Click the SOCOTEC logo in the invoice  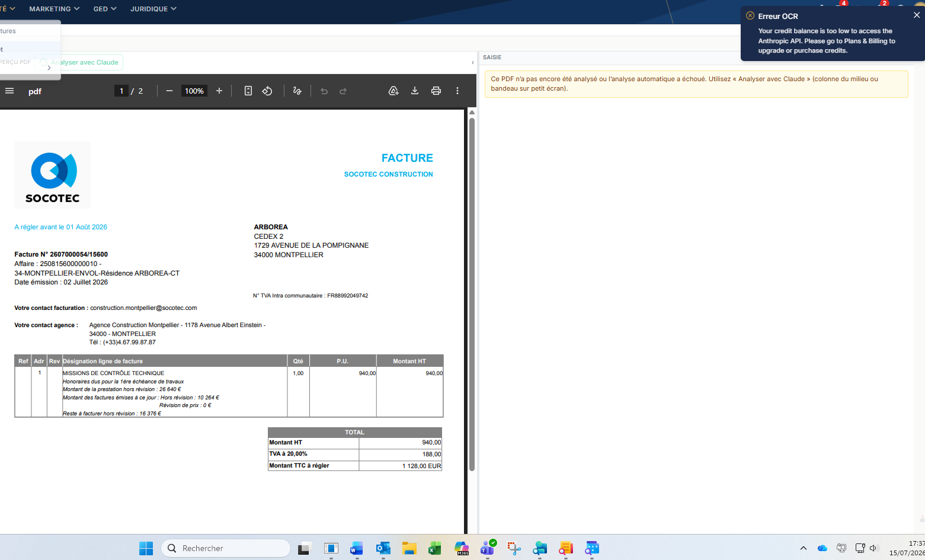pyautogui.click(x=53, y=175)
